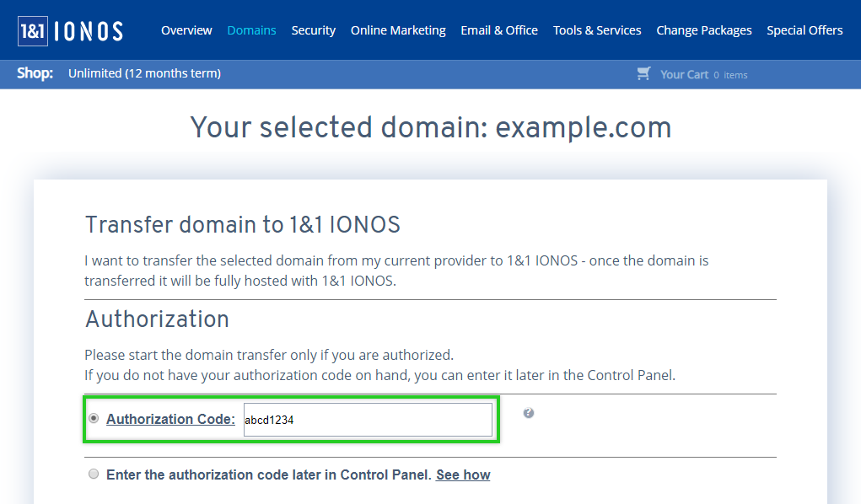861x504 pixels.
Task: Click the See how link
Action: (x=463, y=475)
